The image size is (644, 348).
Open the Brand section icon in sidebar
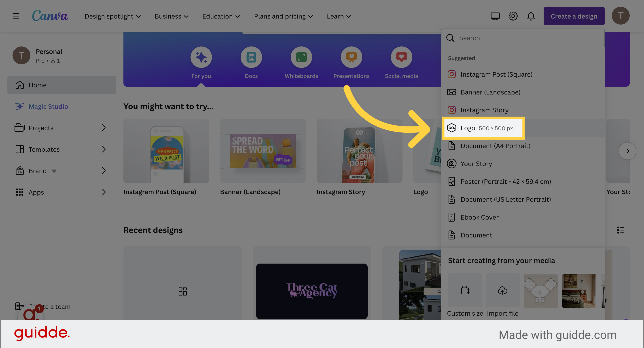(x=19, y=171)
